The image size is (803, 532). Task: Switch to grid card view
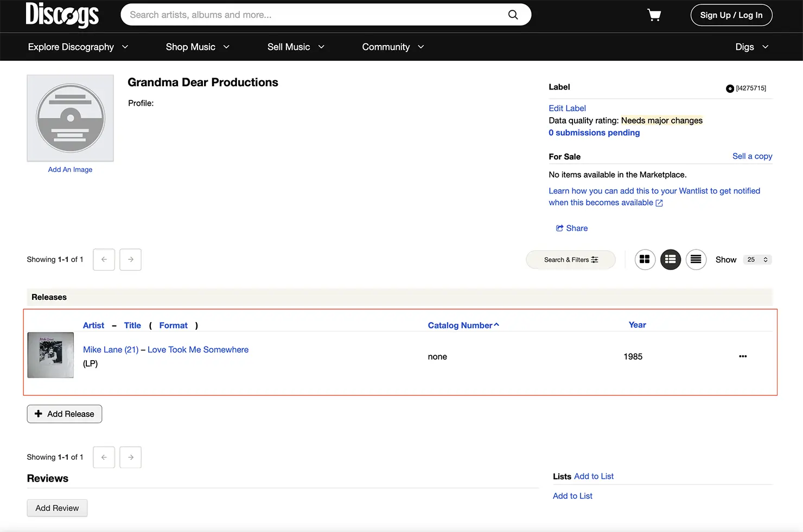click(x=645, y=260)
